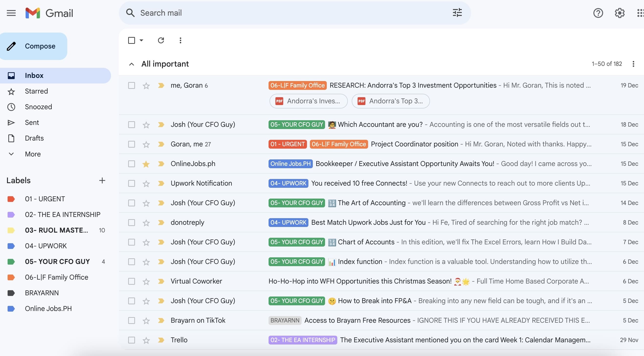This screenshot has width=644, height=356.
Task: Select the Virtual Coworker email checkbox
Action: click(x=132, y=281)
